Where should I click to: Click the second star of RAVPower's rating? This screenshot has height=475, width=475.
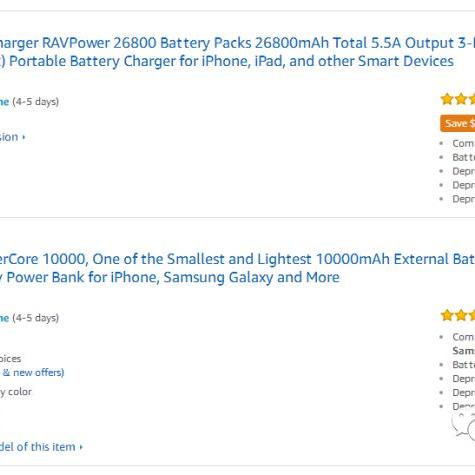click(x=461, y=99)
